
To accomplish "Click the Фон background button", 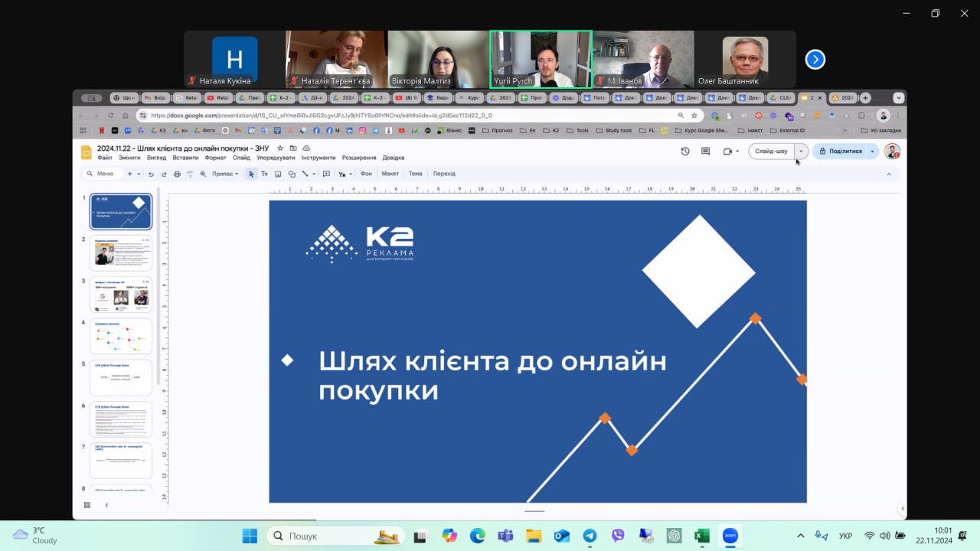I will pos(366,174).
